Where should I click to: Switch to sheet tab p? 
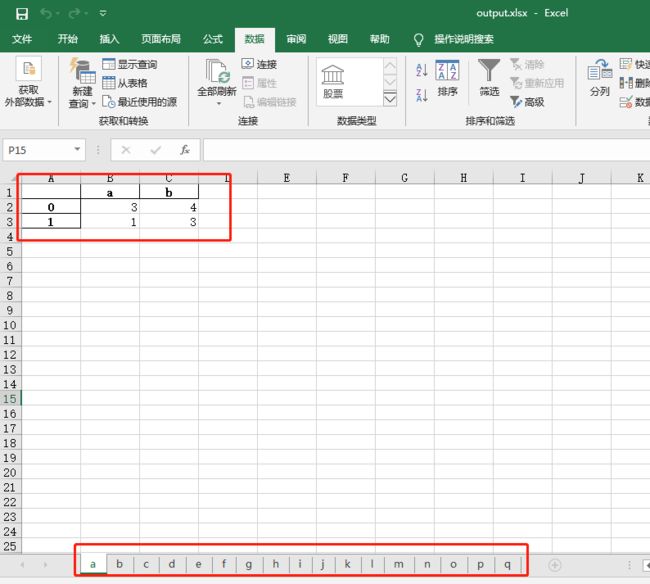pyautogui.click(x=480, y=564)
